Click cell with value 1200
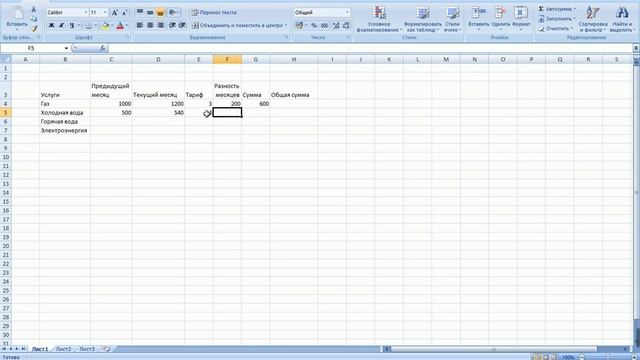Image resolution: width=640 pixels, height=360 pixels. 158,104
